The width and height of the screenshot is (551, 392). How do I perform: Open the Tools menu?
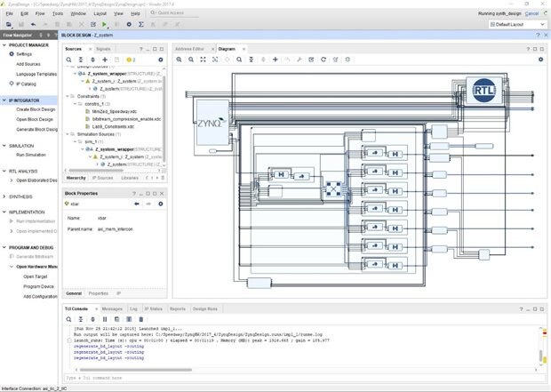57,14
